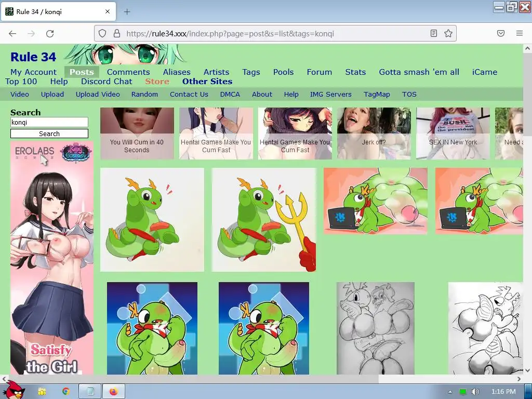The height and width of the screenshot is (399, 532).
Task: Reload the current page
Action: click(x=50, y=33)
